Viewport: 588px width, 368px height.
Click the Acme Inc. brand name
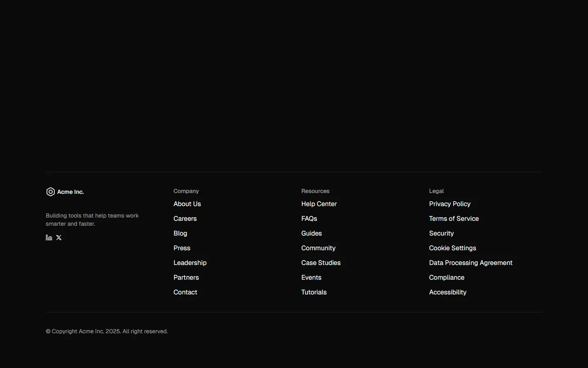click(x=71, y=192)
